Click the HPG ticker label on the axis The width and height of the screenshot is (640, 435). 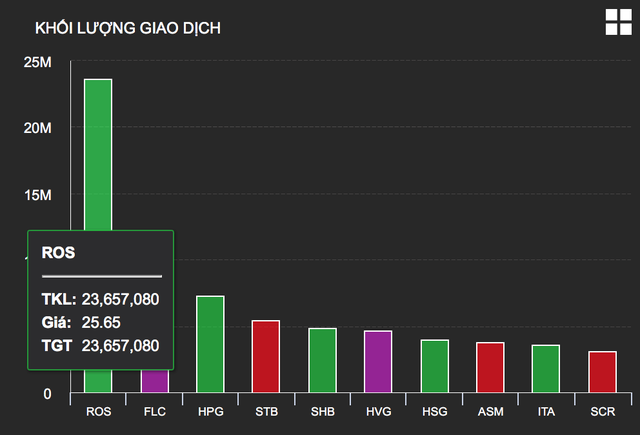210,411
